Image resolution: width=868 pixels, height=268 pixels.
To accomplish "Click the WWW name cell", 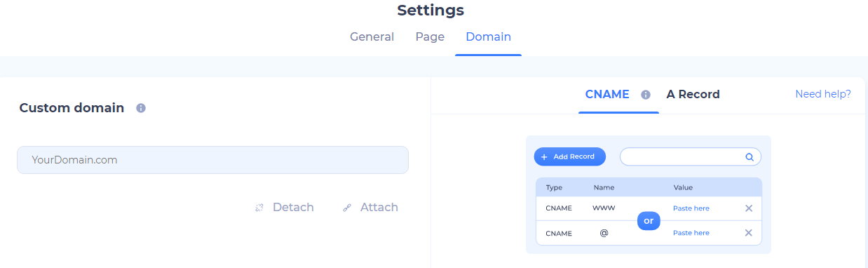I will tap(604, 208).
